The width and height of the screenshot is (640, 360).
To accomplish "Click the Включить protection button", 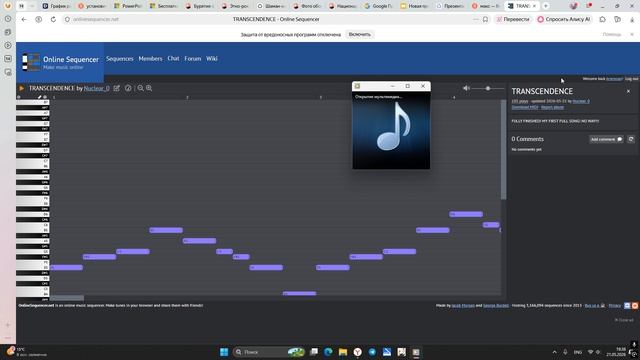I will click(x=360, y=34).
